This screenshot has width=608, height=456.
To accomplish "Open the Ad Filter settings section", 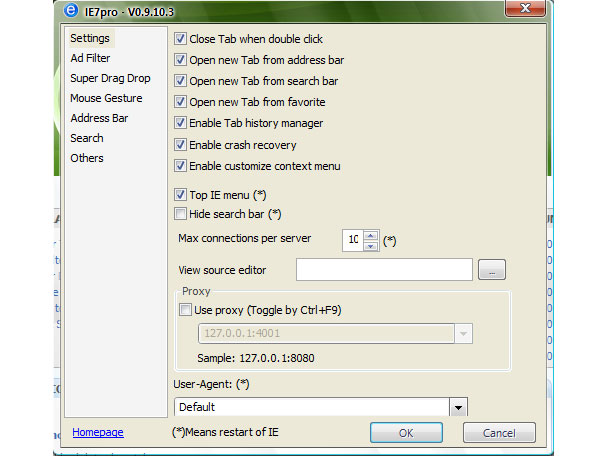I will click(90, 58).
